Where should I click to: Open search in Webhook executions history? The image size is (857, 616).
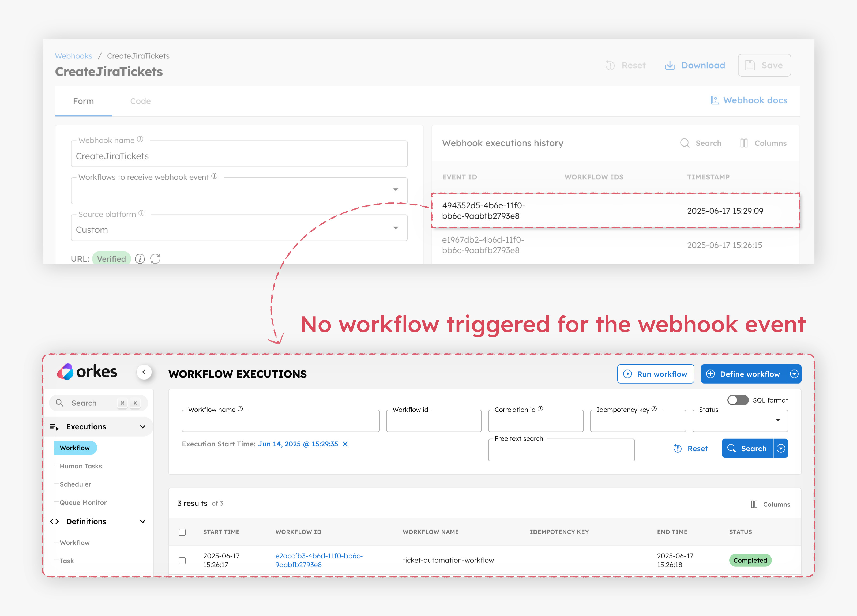[x=701, y=143]
